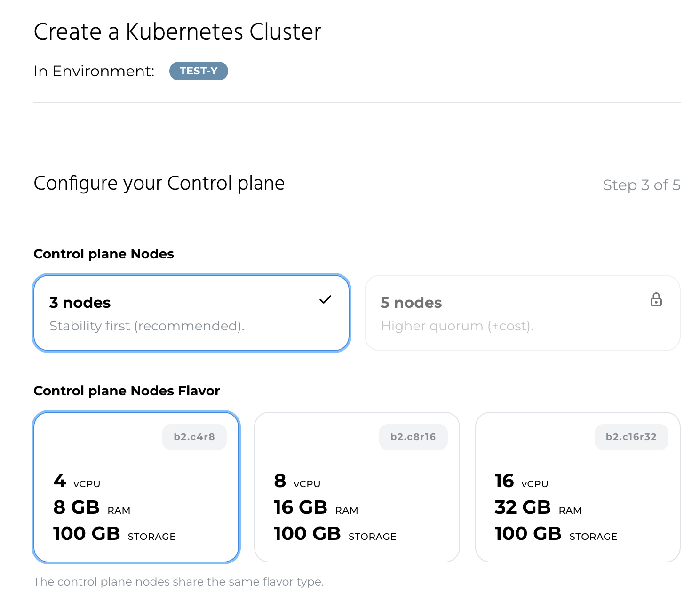700x594 pixels.
Task: Choose the 5 nodes option title
Action: tap(411, 303)
